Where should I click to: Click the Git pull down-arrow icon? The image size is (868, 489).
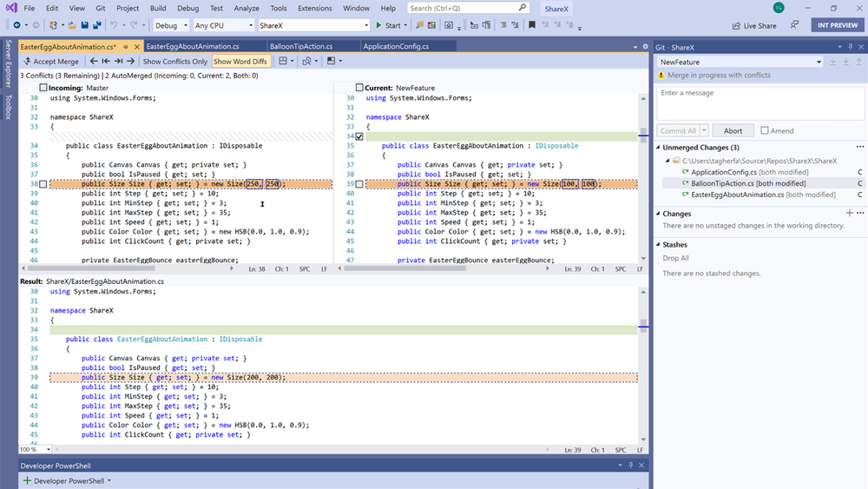(845, 62)
